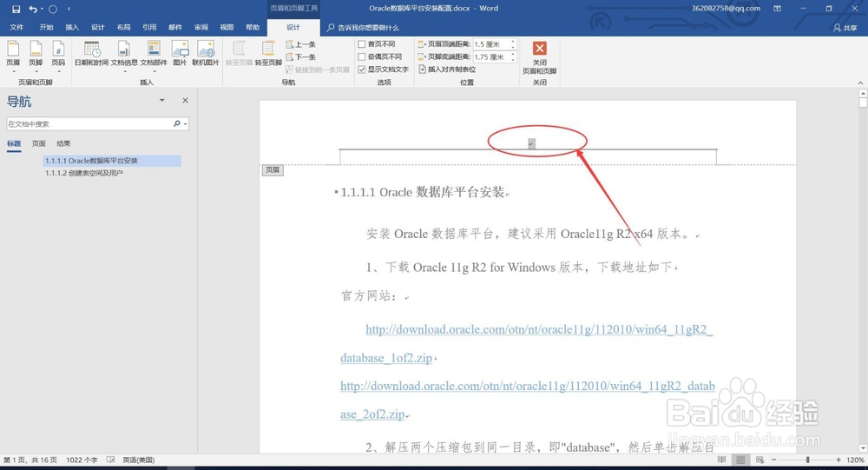Open the 视图 (View) tab
The image size is (868, 470).
227,27
